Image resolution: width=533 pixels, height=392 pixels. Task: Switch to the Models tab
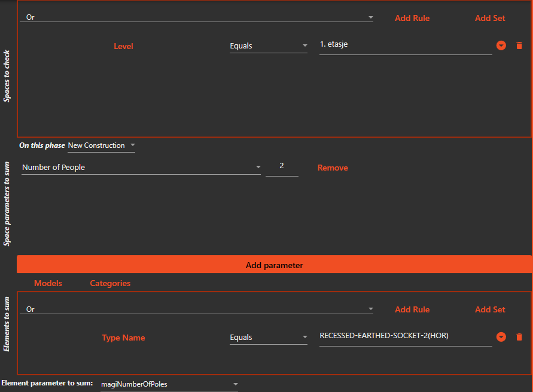(x=48, y=283)
